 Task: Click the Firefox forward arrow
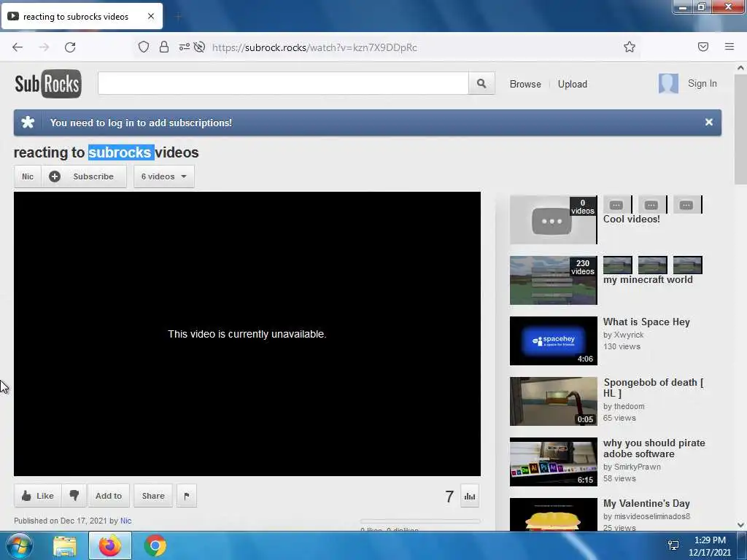[44, 47]
